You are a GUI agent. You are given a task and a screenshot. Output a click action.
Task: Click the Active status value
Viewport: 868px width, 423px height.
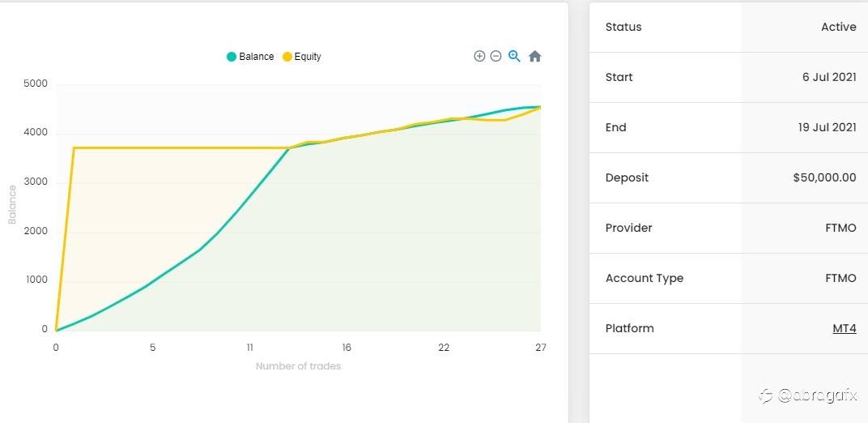(x=839, y=27)
